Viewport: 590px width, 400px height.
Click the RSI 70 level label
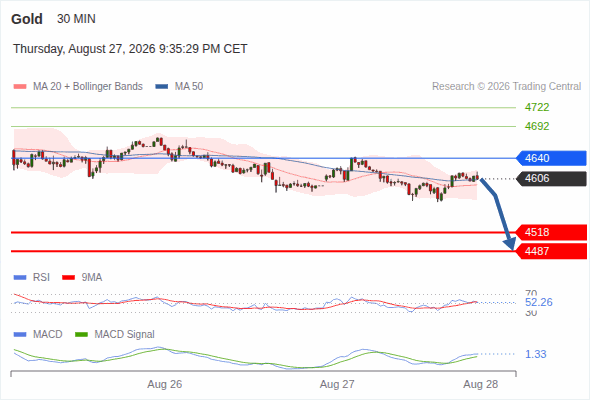click(531, 293)
